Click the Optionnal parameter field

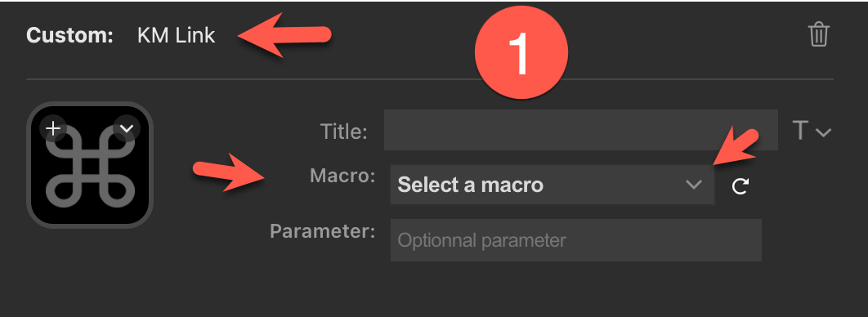(x=575, y=240)
